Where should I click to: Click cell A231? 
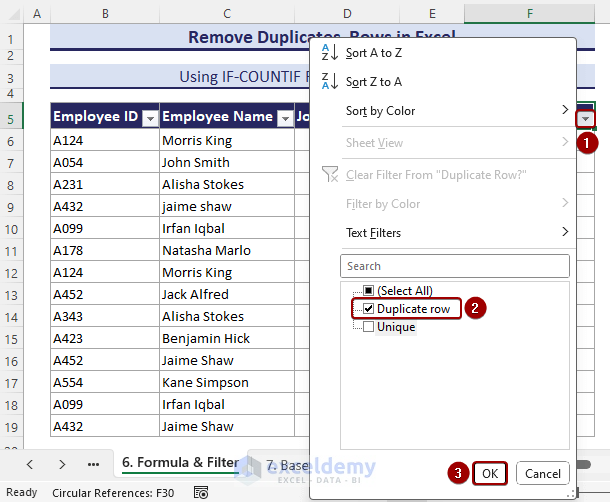click(105, 184)
